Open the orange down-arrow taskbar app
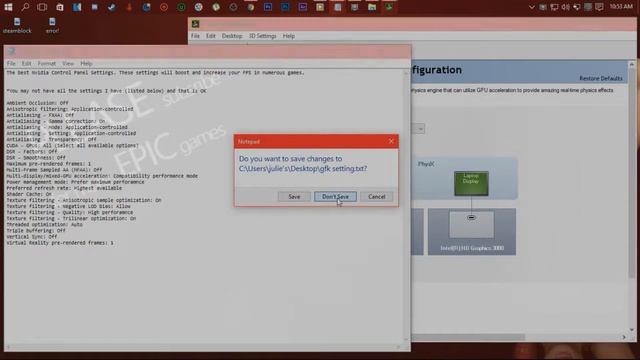The width and height of the screenshot is (640, 360). click(x=129, y=7)
